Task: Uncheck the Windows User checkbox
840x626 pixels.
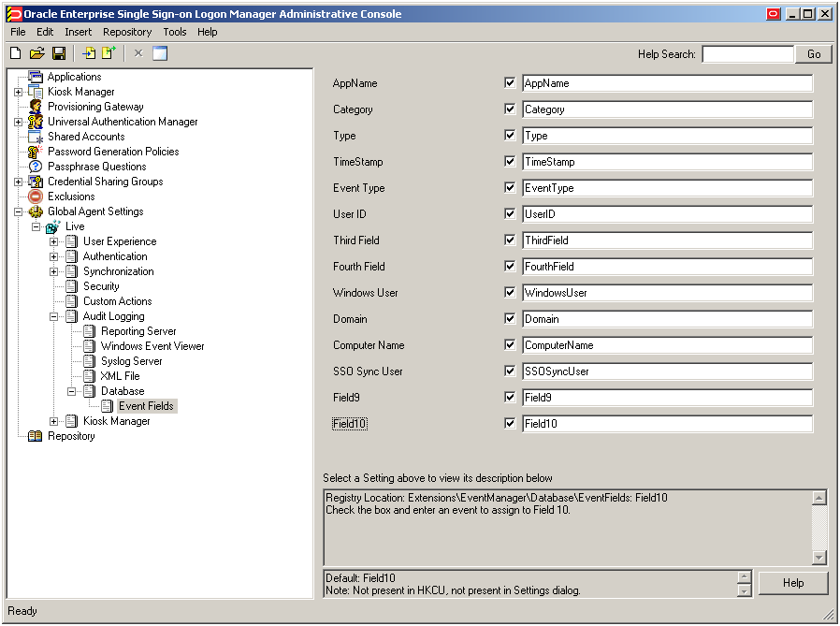Action: coord(510,293)
